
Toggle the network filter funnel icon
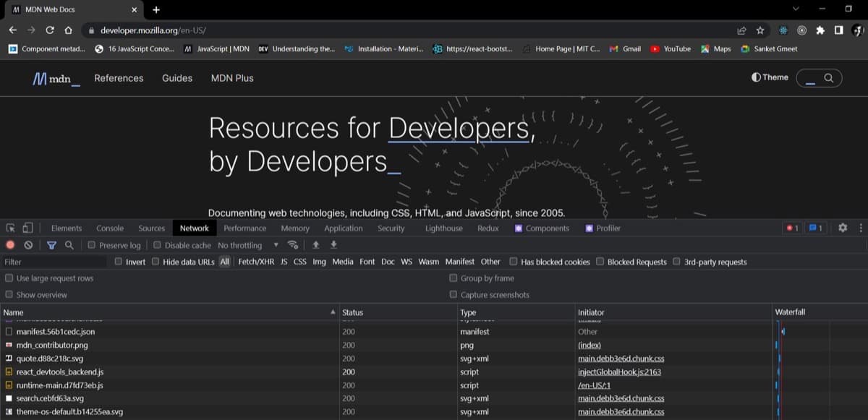[x=51, y=245]
